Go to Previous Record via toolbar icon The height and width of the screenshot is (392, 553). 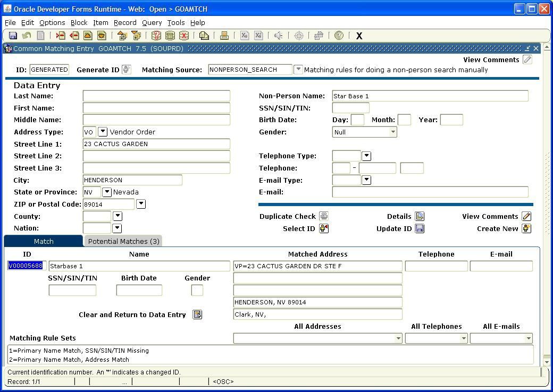tap(88, 36)
